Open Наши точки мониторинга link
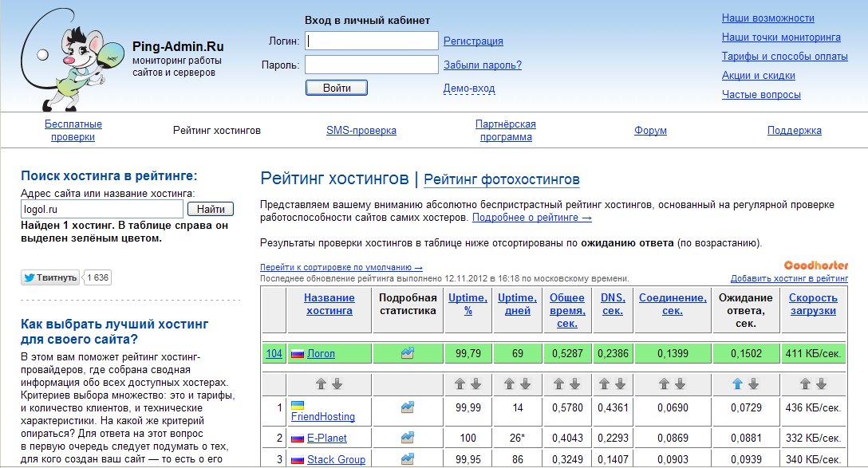The image size is (868, 468). pyautogui.click(x=781, y=37)
